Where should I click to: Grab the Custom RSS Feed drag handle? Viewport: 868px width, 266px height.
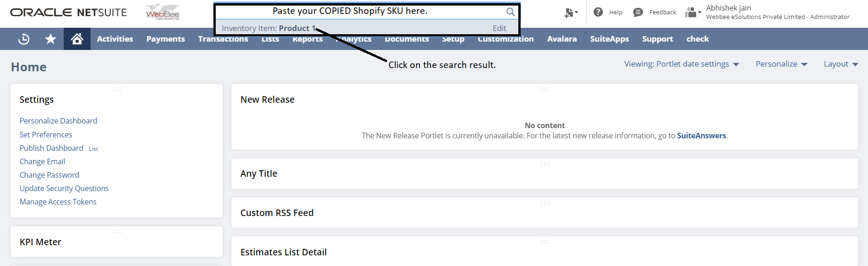[545, 203]
